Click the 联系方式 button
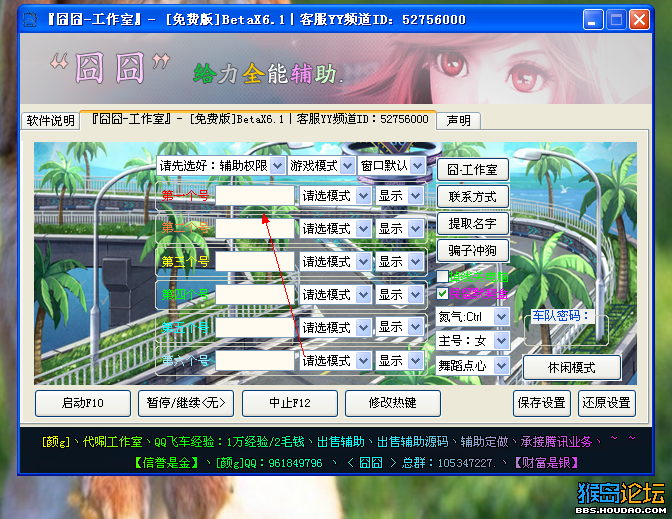Image resolution: width=672 pixels, height=519 pixels. 473,197
